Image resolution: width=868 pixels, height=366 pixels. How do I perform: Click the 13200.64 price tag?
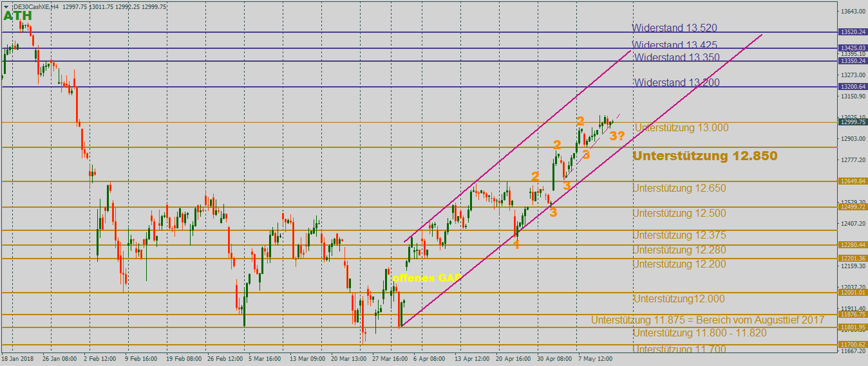point(853,87)
